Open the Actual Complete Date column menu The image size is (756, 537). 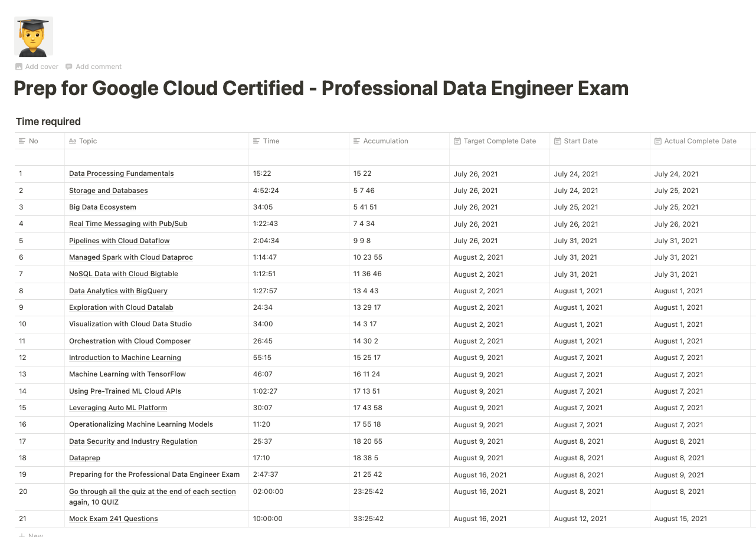point(700,141)
